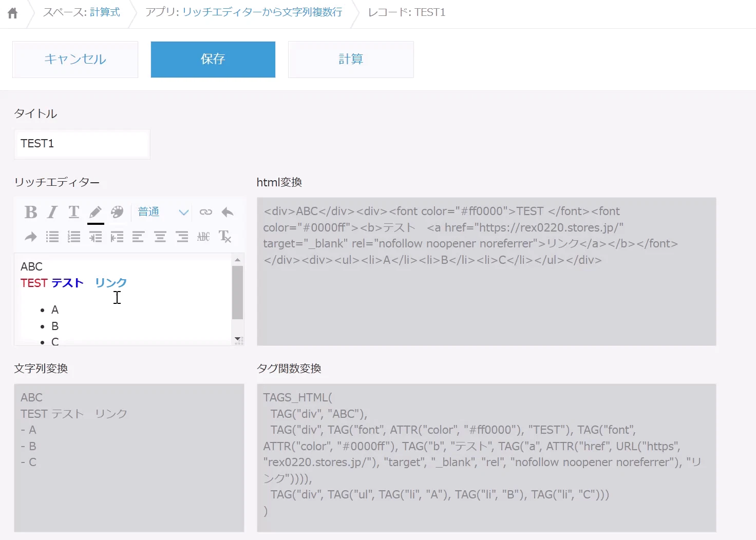756x540 pixels.
Task: Click the undo arrow icon
Action: click(x=228, y=212)
